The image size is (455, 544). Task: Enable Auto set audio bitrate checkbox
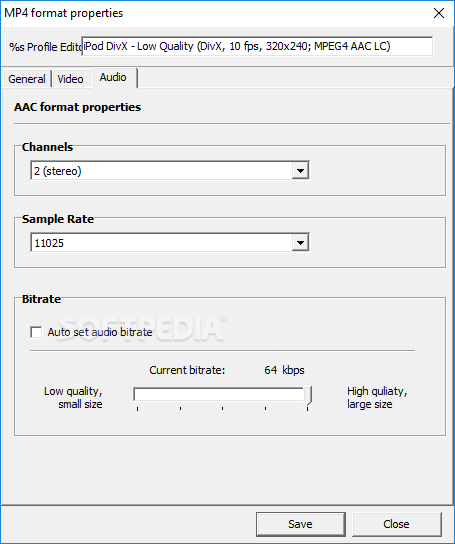click(36, 332)
